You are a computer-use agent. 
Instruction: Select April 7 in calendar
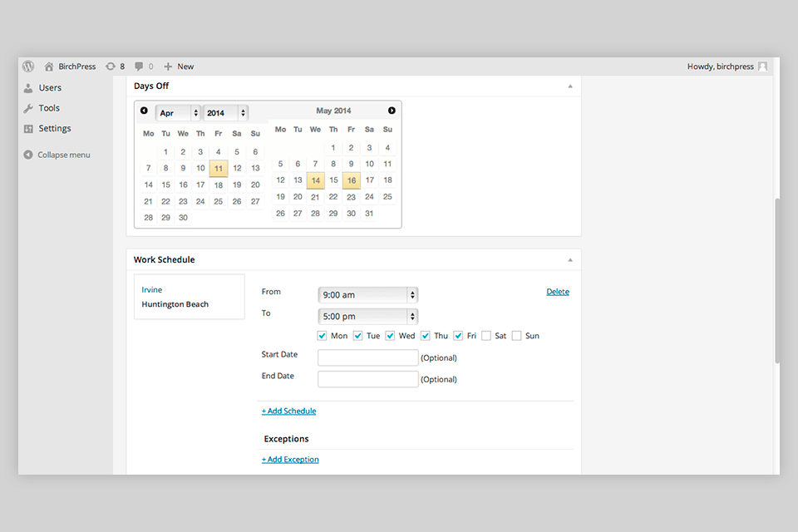148,168
